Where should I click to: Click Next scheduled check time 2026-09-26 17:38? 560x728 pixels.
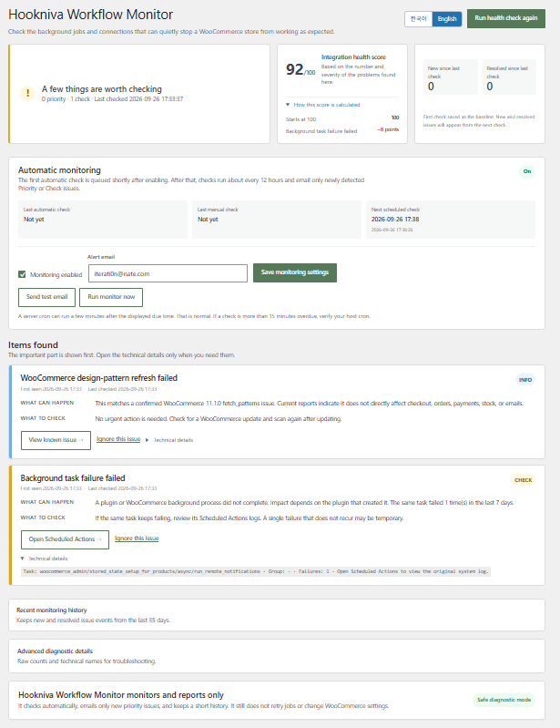395,220
